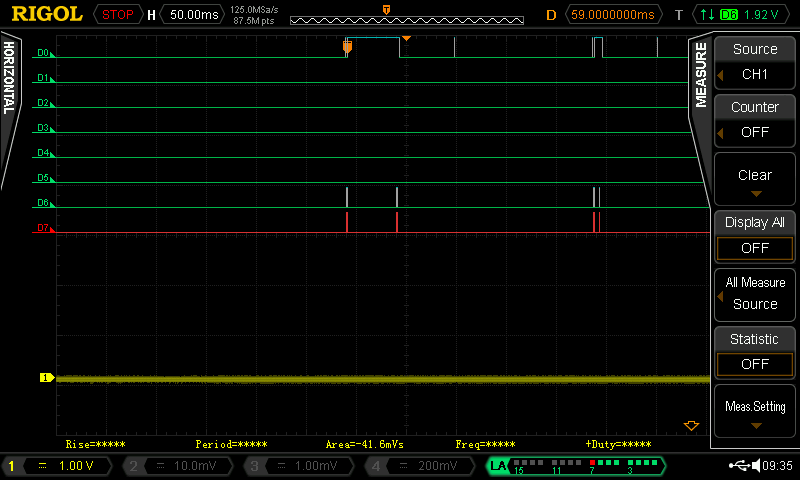Open the All Measure Source menu
Image resolution: width=800 pixels, height=480 pixels.
pyautogui.click(x=755, y=294)
